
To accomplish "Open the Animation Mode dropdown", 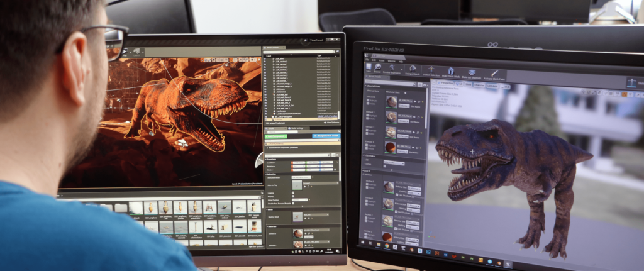I will [x=302, y=178].
